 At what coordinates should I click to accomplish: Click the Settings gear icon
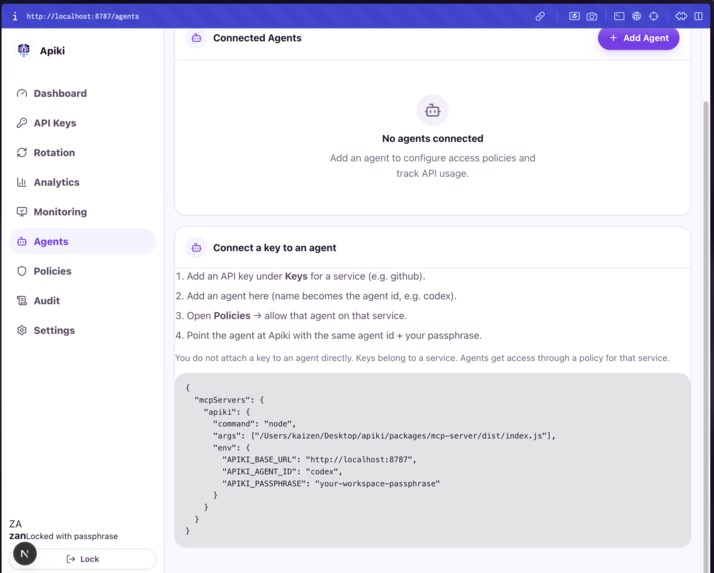tap(22, 330)
